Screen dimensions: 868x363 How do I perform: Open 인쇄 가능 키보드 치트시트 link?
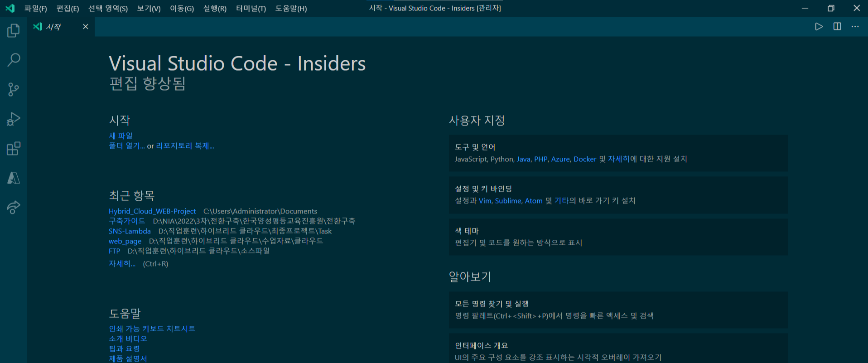coord(152,329)
